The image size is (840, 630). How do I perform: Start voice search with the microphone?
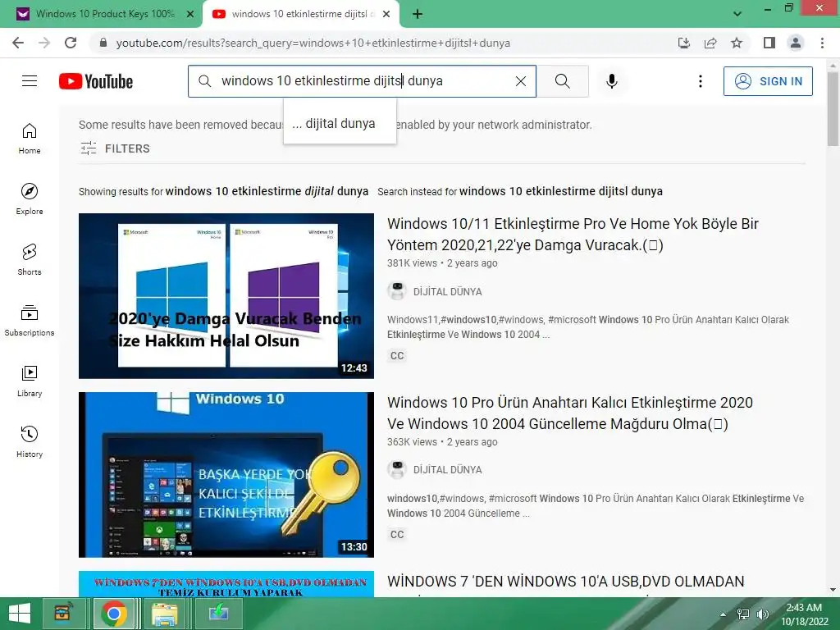coord(612,81)
